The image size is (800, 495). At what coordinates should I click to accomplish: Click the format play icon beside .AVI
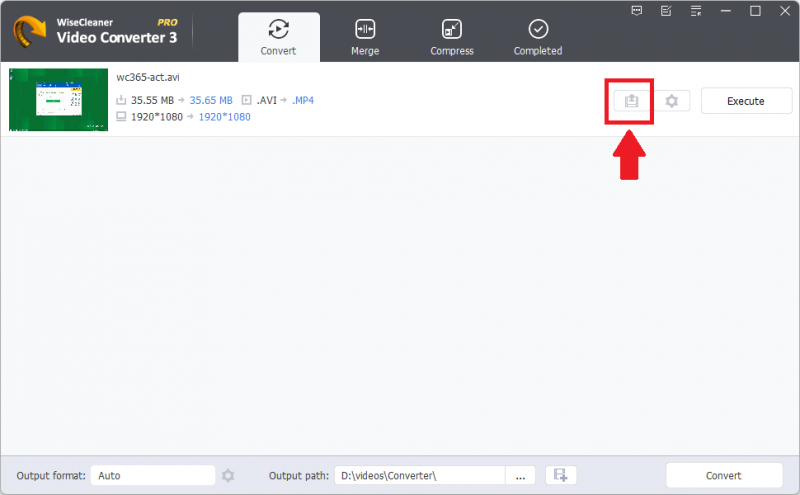pyautogui.click(x=246, y=100)
